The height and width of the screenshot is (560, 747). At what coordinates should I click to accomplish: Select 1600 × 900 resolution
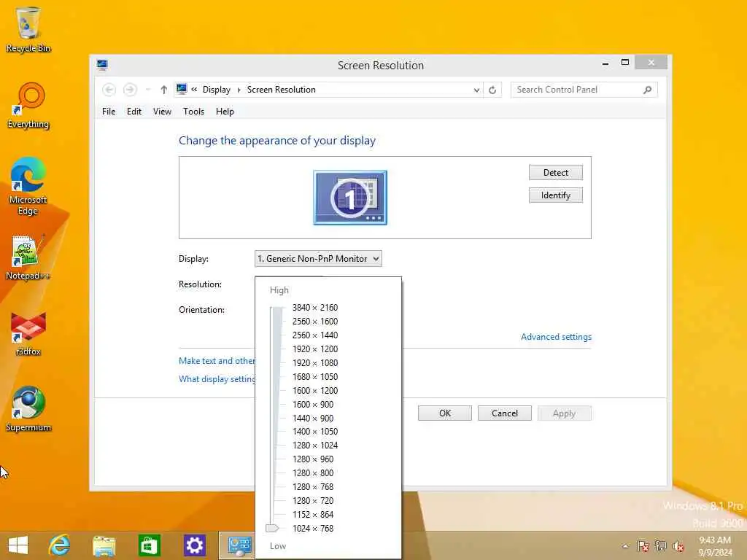click(313, 404)
